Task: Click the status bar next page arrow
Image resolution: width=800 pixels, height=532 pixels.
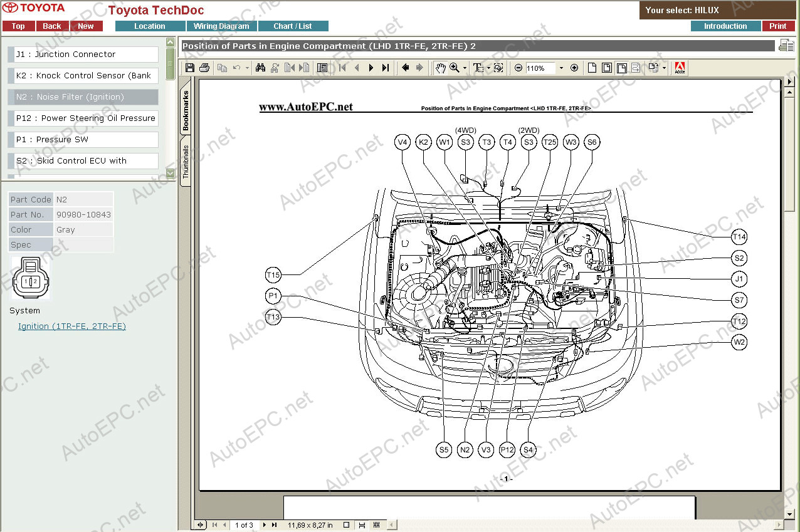Action: (265, 525)
